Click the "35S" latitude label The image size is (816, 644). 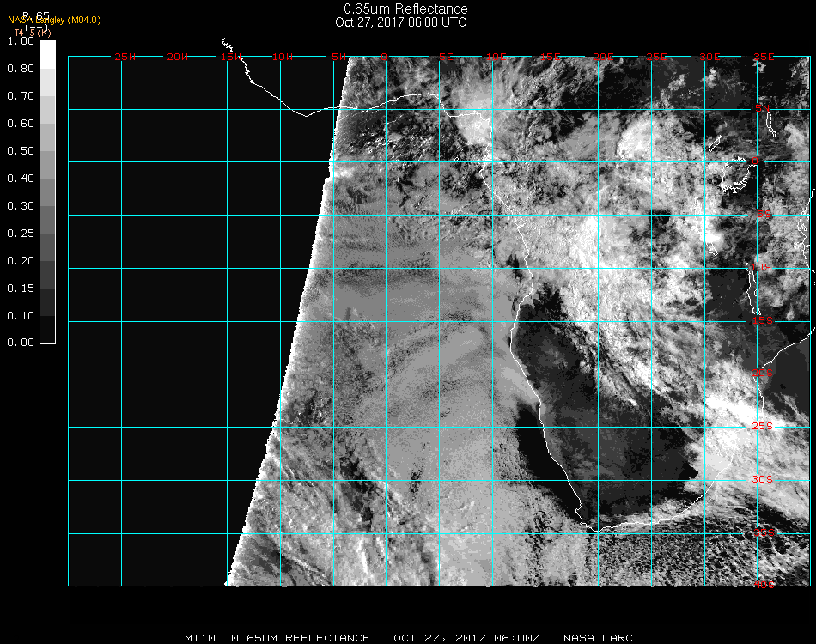click(764, 532)
